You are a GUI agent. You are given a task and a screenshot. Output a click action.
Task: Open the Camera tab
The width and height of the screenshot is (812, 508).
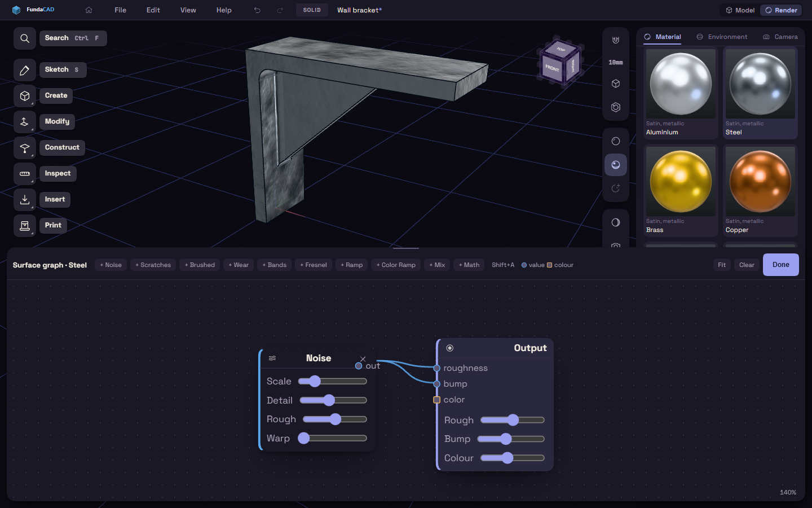[780, 37]
